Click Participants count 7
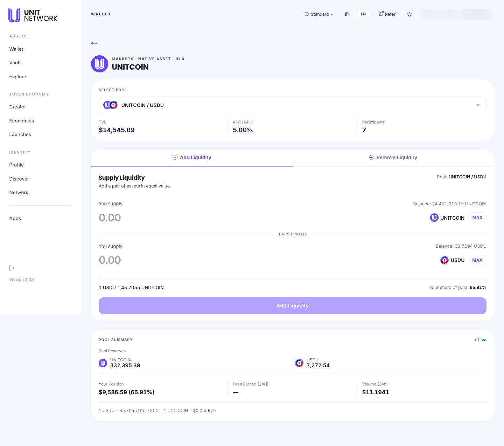Image resolution: width=504 pixels, height=446 pixels. pos(364,130)
